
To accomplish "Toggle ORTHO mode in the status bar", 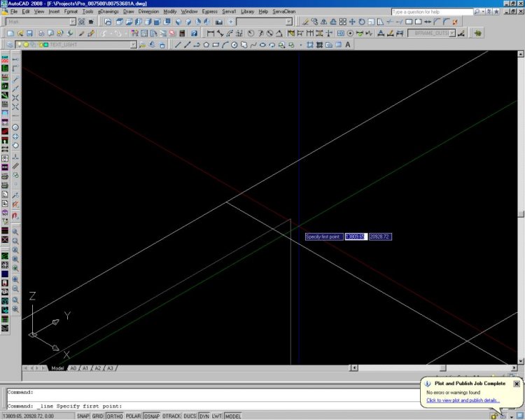I will pos(113,416).
